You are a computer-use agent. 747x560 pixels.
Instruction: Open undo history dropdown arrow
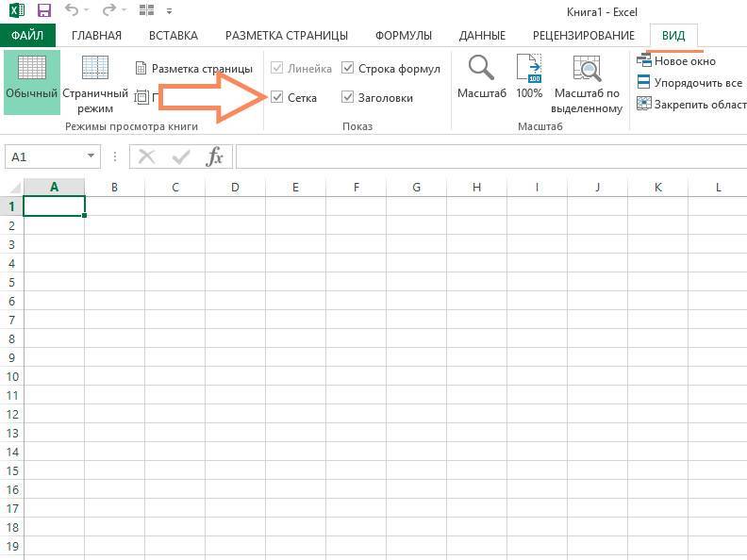pyautogui.click(x=86, y=10)
